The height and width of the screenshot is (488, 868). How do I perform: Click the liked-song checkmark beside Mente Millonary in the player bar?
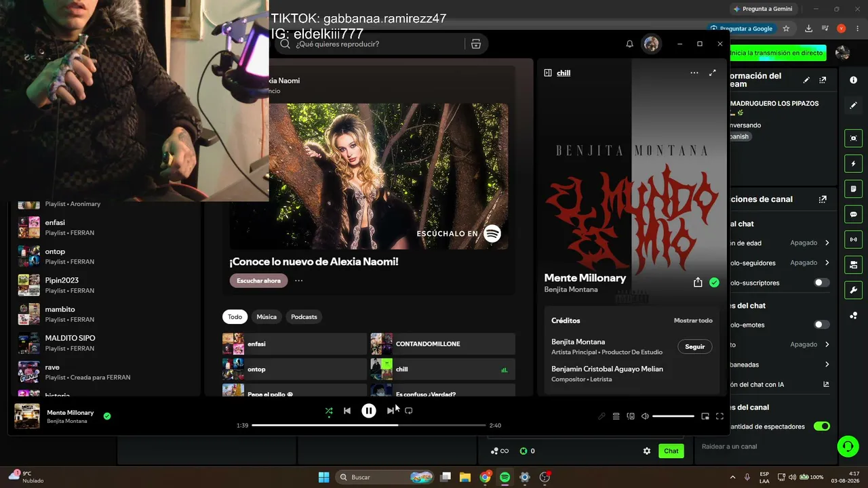pos(107,416)
